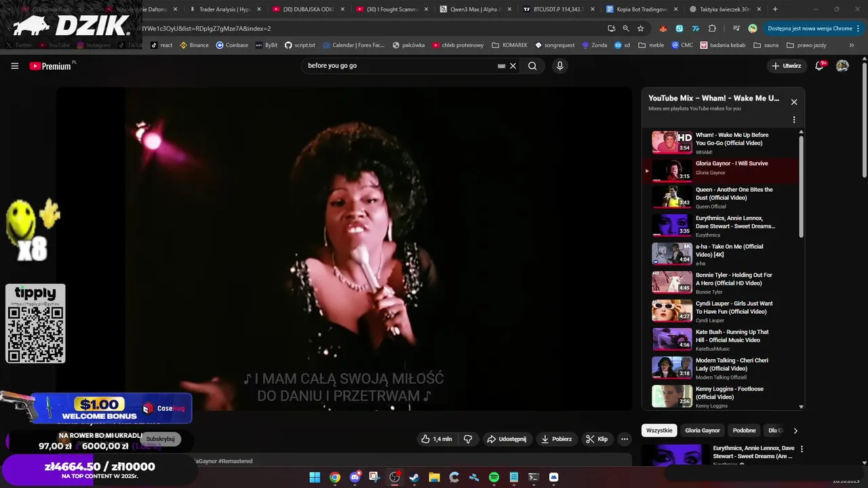
Task: Show hidden bookmarks with the chevron
Action: [x=852, y=45]
